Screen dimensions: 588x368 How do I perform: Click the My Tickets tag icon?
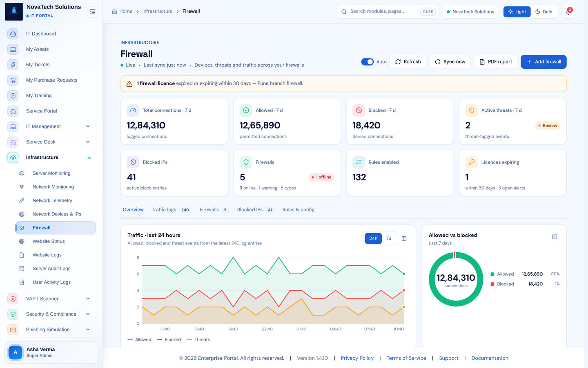click(x=13, y=65)
